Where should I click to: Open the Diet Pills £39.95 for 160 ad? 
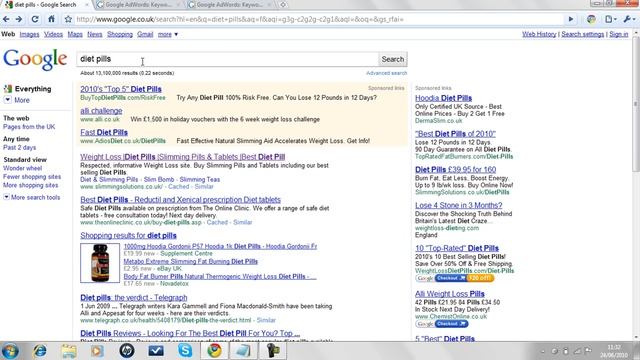pos(456,169)
